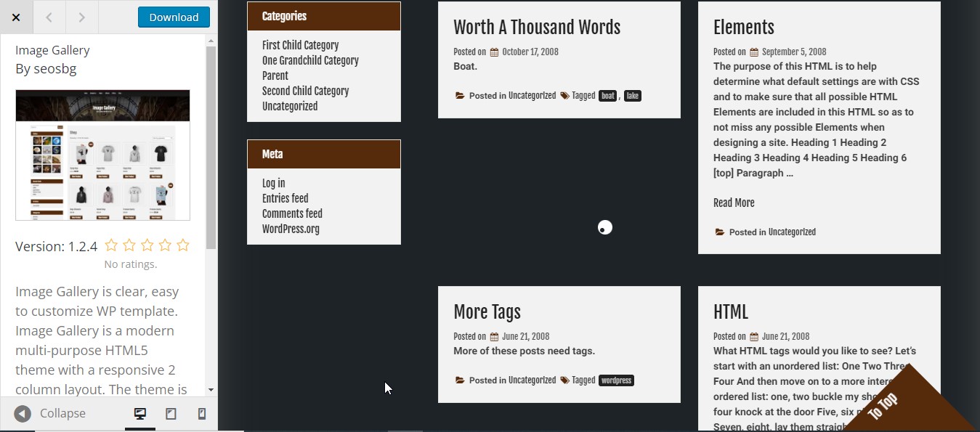
Task: Switch to desktop preview mode
Action: [x=140, y=413]
